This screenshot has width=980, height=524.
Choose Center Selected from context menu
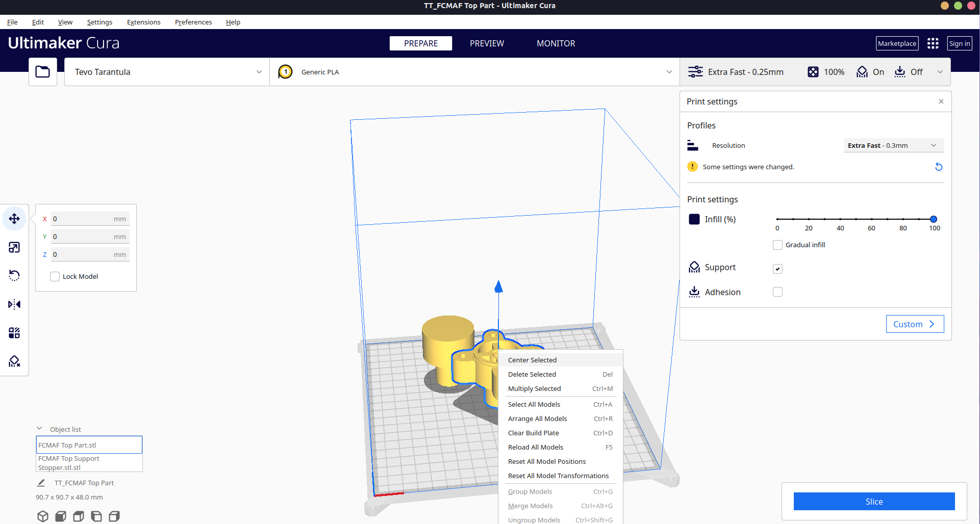(x=561, y=360)
